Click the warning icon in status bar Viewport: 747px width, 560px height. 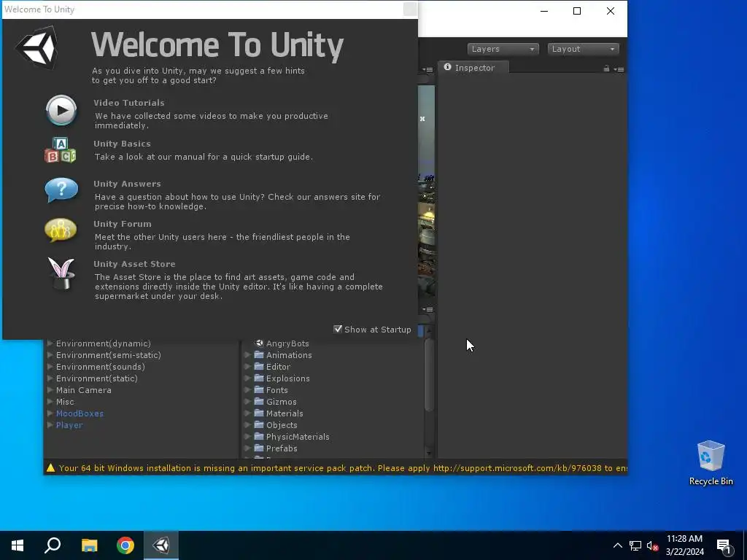pos(50,468)
